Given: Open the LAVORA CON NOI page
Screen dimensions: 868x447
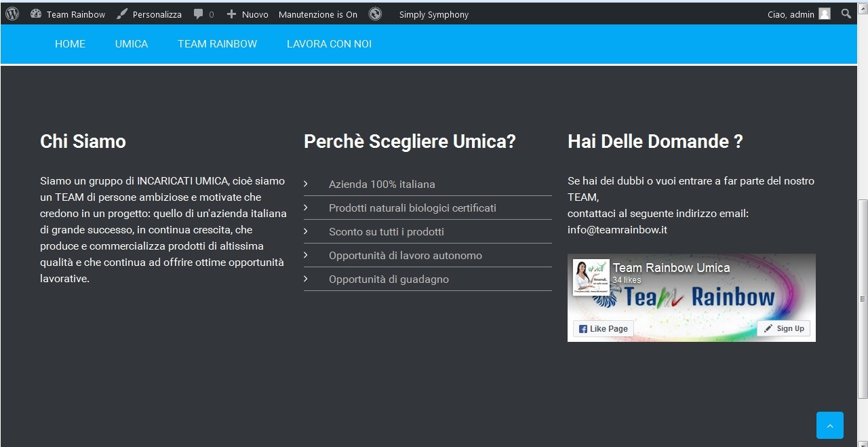Looking at the screenshot, I should point(329,44).
